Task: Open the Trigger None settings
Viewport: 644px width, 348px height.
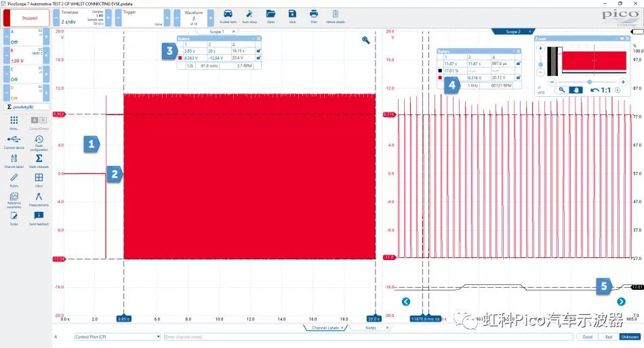Action: coord(142,18)
